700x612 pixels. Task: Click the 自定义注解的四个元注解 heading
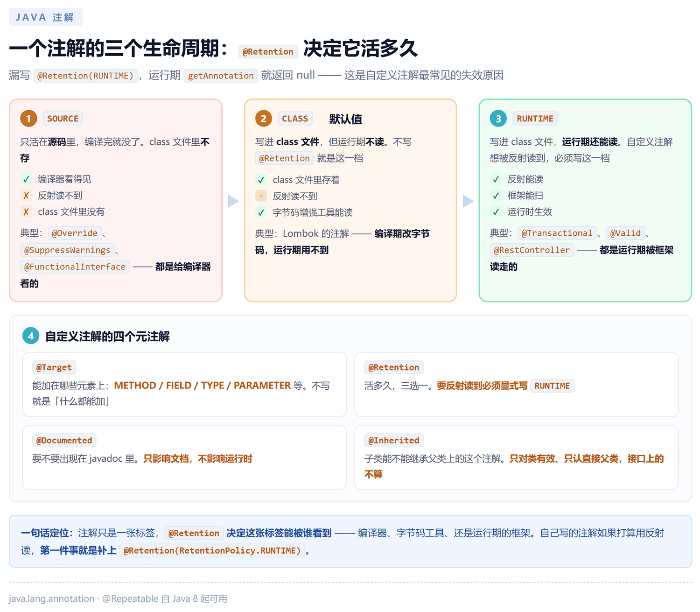[x=107, y=336]
